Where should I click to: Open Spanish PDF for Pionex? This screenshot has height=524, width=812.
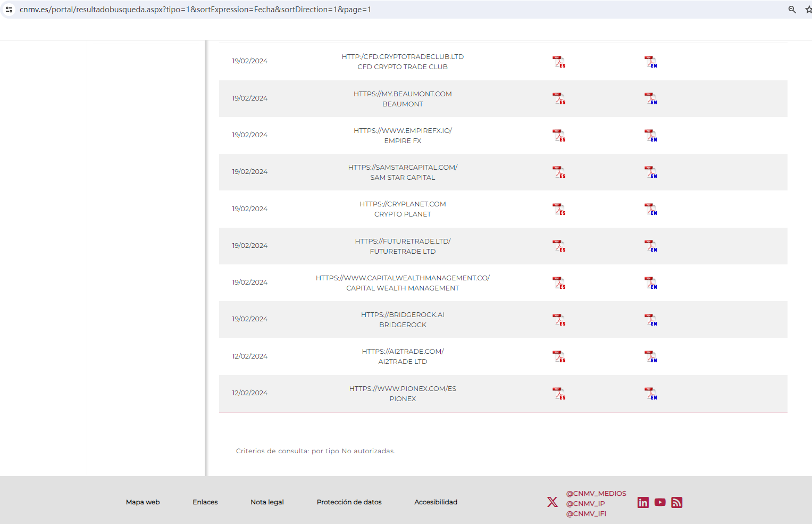tap(559, 394)
